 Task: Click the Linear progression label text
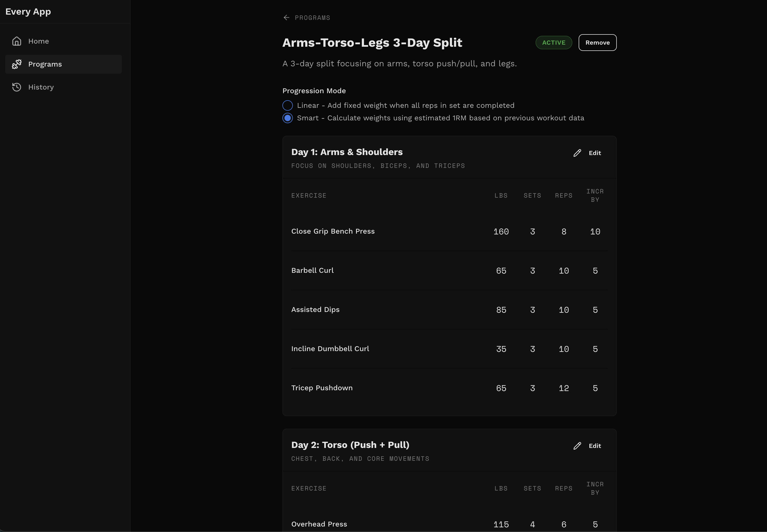[405, 105]
